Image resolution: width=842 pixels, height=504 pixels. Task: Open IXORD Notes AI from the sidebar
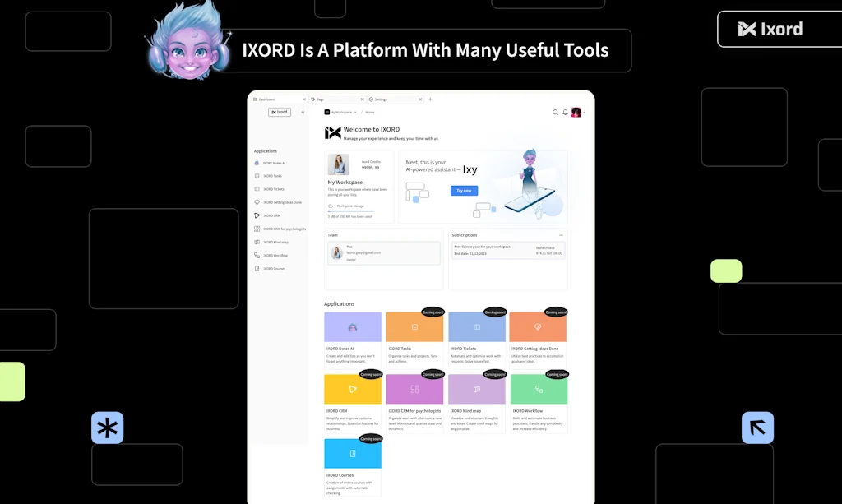[x=275, y=164]
